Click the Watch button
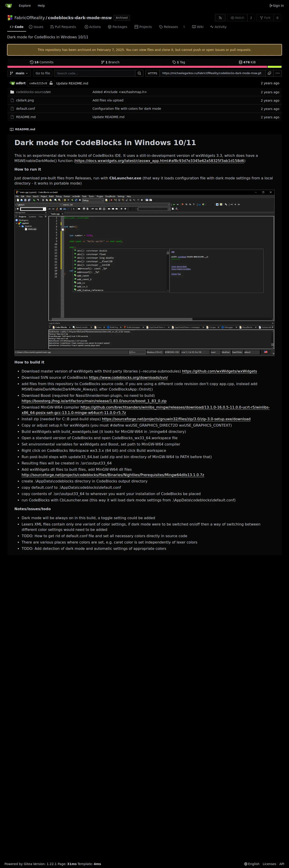The height and width of the screenshot is (868, 289). [237, 18]
